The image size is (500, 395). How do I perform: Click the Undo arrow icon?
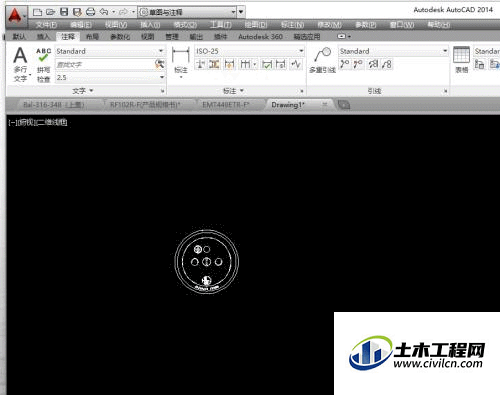coord(104,12)
